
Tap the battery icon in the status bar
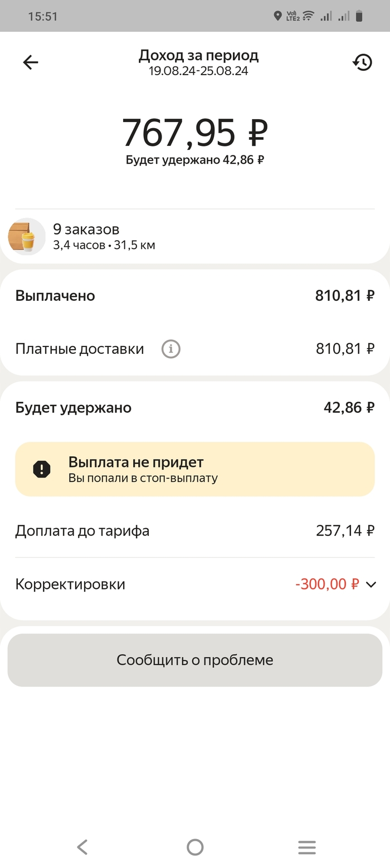click(359, 16)
